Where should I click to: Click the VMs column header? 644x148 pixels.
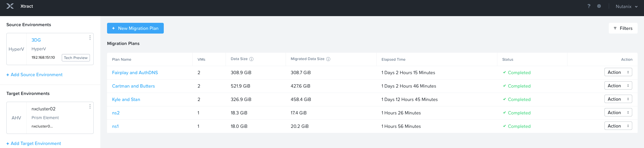point(201,59)
